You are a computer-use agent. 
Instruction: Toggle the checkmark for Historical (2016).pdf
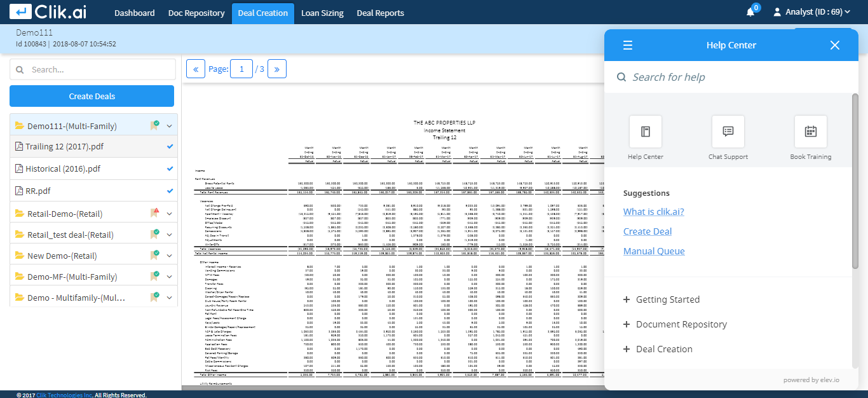[170, 169]
